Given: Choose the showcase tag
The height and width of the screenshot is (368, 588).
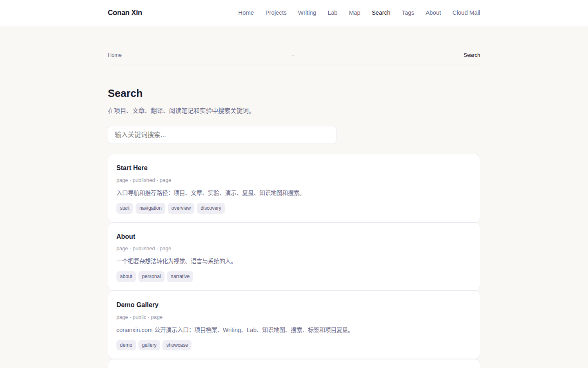Looking at the screenshot, I should [177, 345].
